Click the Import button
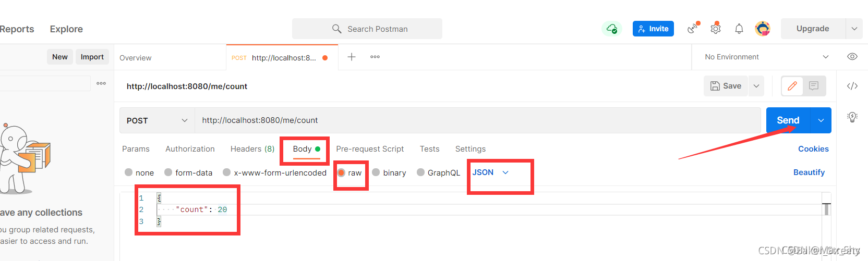Screen dimensions: 868x261 92,57
